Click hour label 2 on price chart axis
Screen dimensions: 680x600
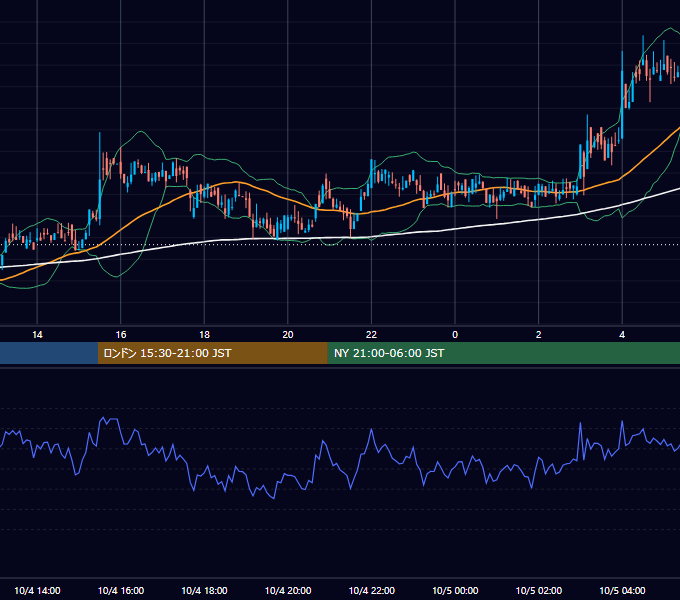(x=539, y=335)
